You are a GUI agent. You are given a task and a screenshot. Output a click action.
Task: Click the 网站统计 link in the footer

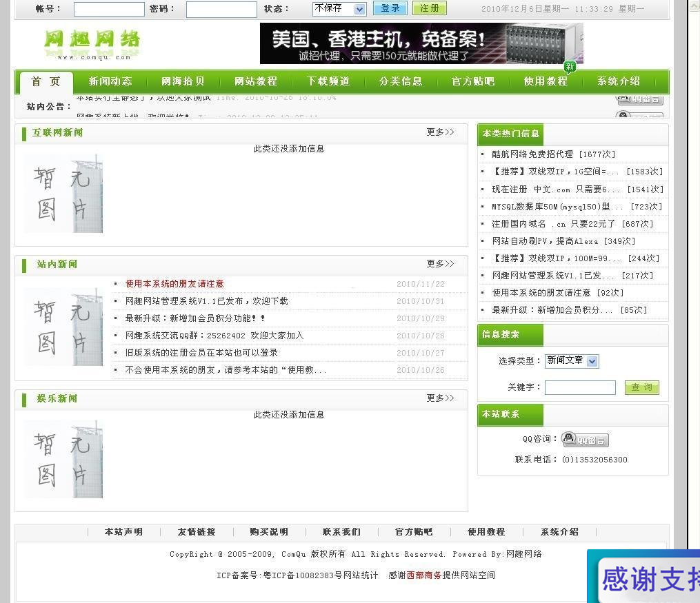coord(361,575)
